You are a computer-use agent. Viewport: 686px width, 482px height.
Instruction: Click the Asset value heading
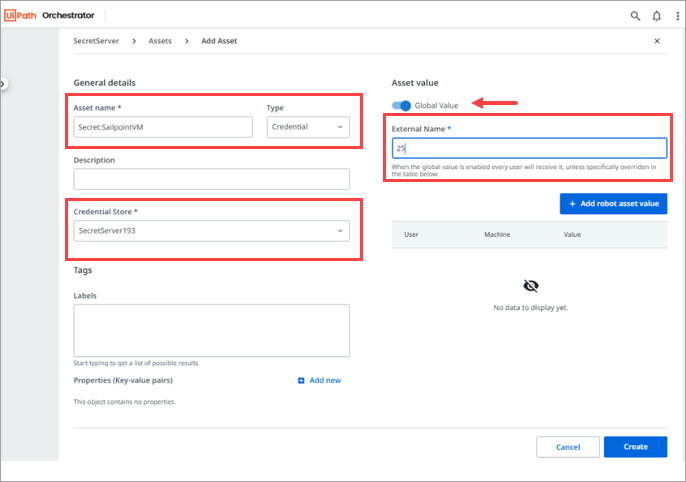(x=415, y=83)
